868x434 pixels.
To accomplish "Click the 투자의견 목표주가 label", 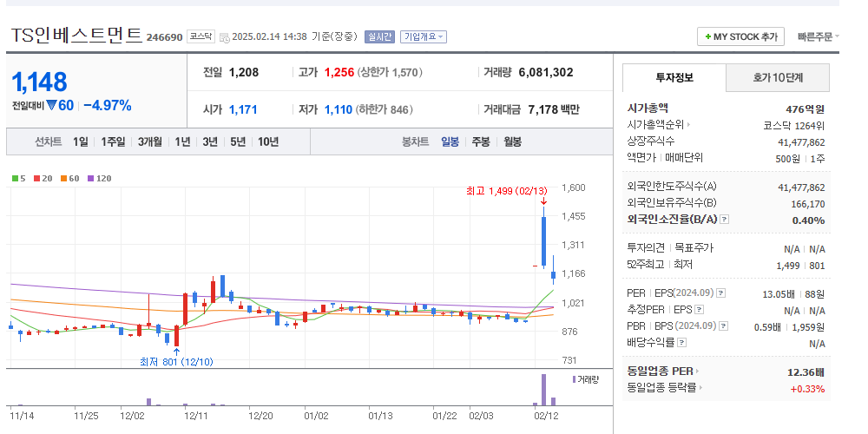I will point(670,248).
